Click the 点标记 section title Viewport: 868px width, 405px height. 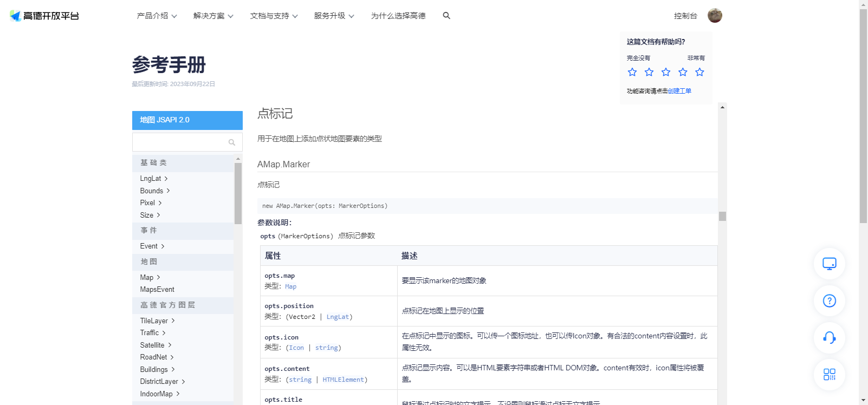(x=275, y=114)
